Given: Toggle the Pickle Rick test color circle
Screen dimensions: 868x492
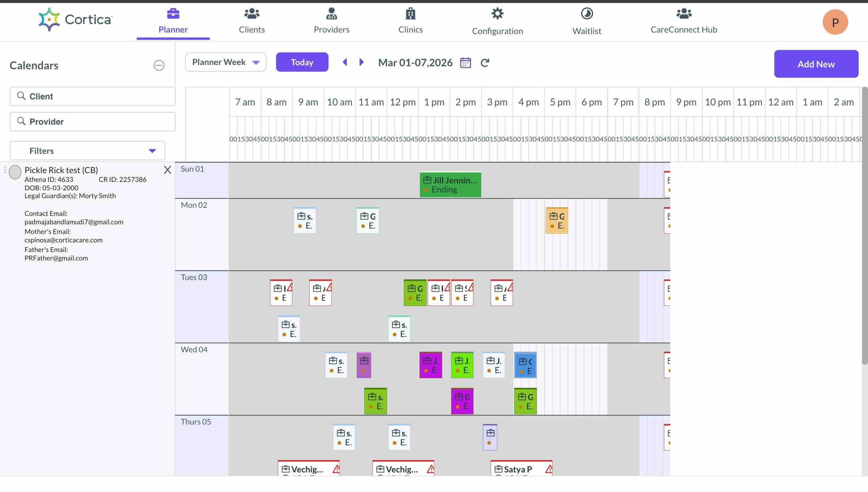Looking at the screenshot, I should [x=15, y=172].
